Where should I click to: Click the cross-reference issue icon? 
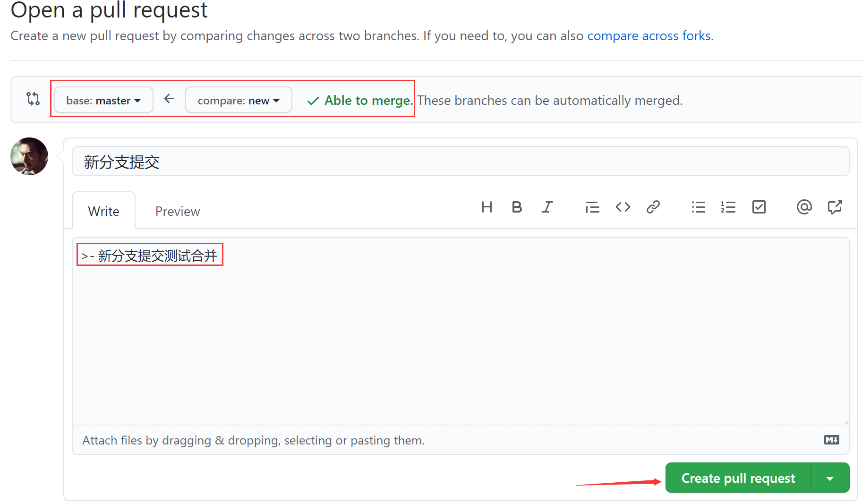click(835, 207)
